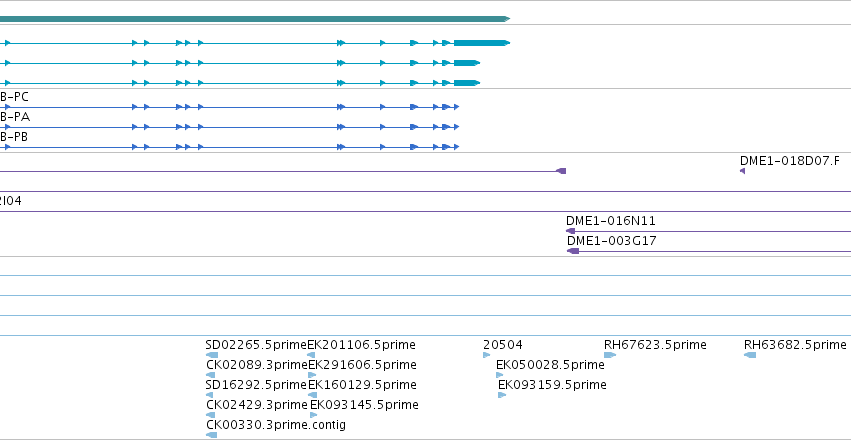
Task: Click the arrow glyph under SD02265.5prime
Action: 212,355
